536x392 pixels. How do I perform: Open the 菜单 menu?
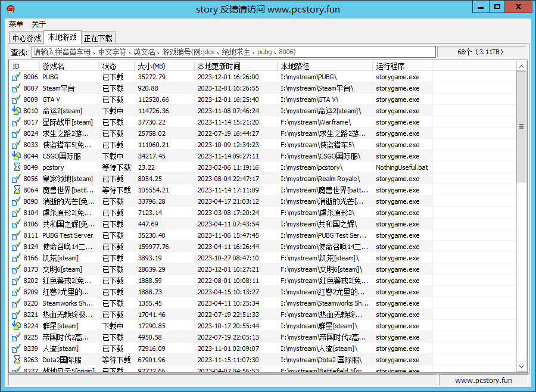16,24
